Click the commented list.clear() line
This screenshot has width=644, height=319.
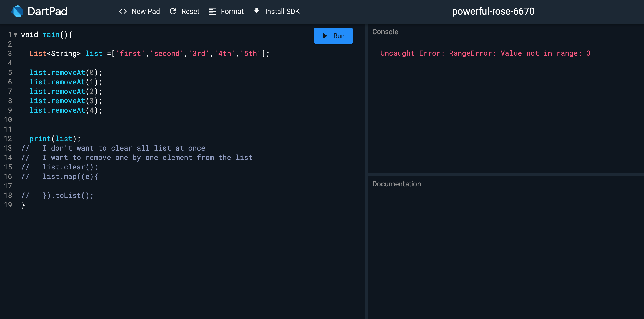click(60, 167)
